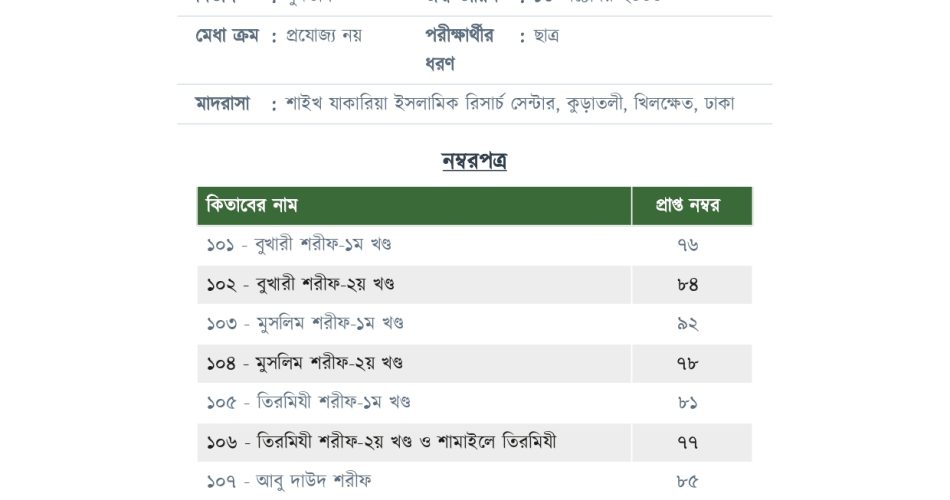Click row ১০৬ তিরমিযী শরীফ-২য় খণ্ড ও শামাইলে তিরমিযী
This screenshot has height=500, width=950.
474,442
